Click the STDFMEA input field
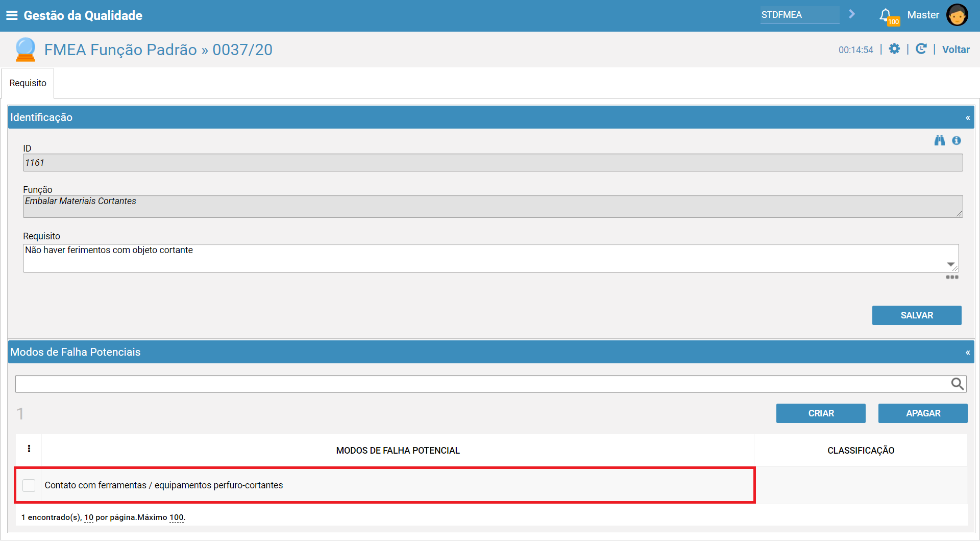This screenshot has height=546, width=980. click(x=800, y=15)
